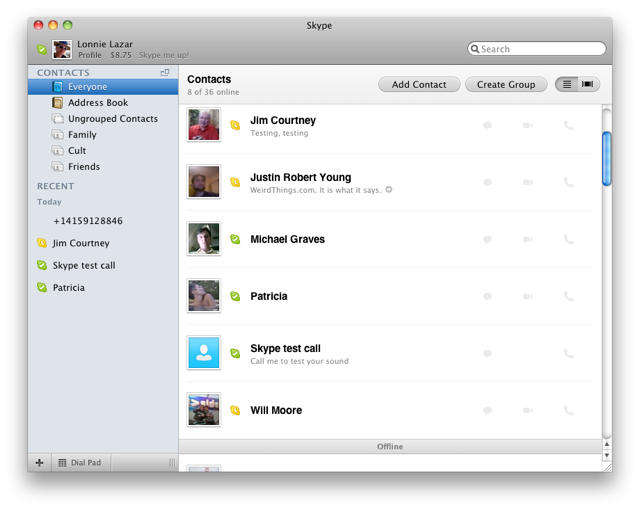Select the Address Book group

click(x=97, y=103)
